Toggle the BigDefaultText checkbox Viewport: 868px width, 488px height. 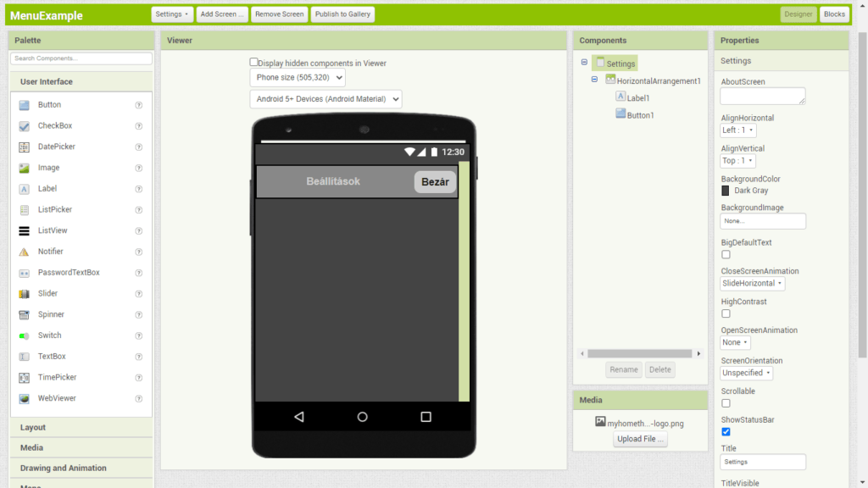coord(726,254)
